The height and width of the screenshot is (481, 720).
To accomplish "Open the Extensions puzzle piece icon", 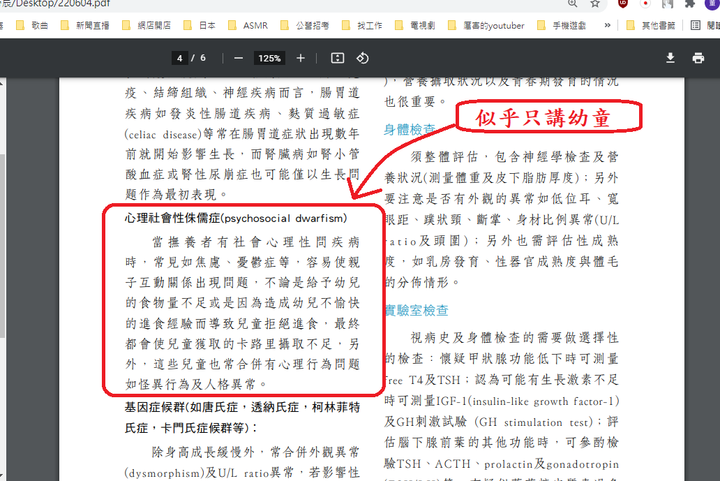I will (x=689, y=4).
